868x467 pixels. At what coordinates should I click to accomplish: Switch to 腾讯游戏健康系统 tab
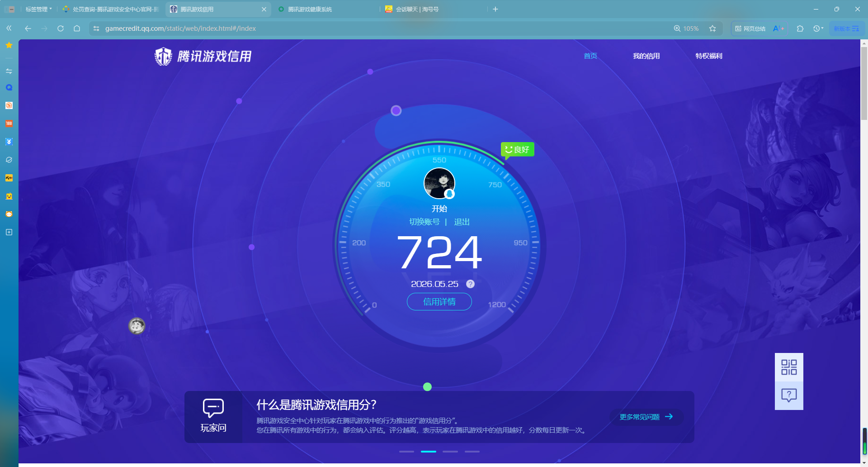(x=325, y=9)
